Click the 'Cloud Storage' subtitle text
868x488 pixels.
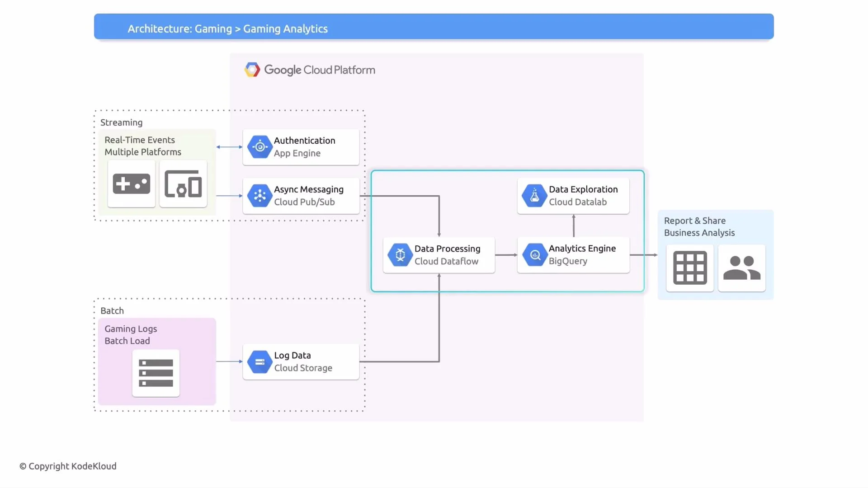[303, 368]
